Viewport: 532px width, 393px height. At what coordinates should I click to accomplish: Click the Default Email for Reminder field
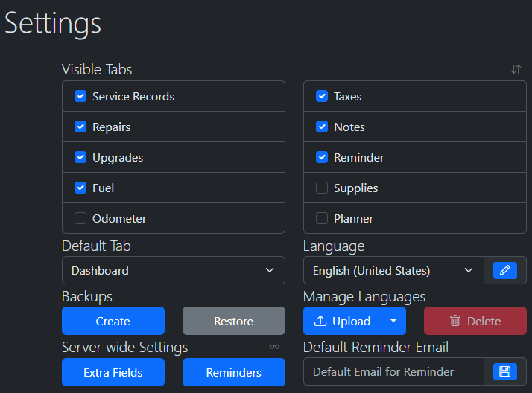(x=393, y=371)
